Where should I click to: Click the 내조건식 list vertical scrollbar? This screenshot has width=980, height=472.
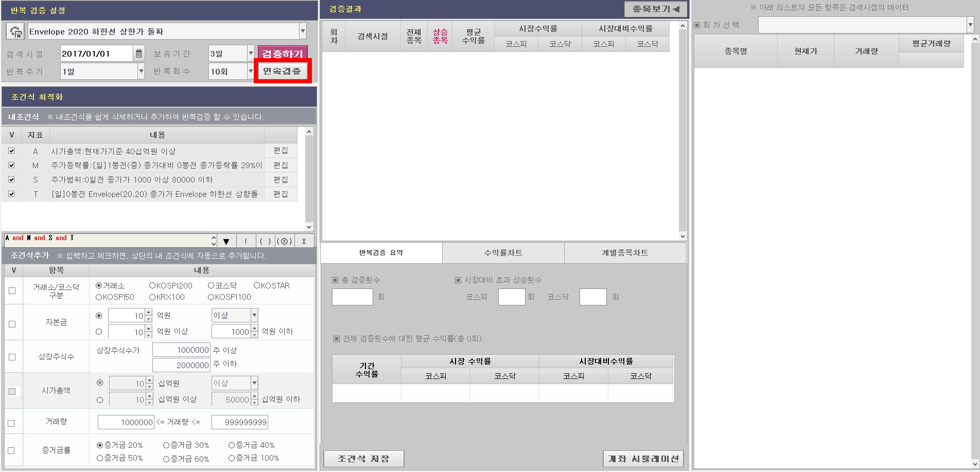(309, 179)
